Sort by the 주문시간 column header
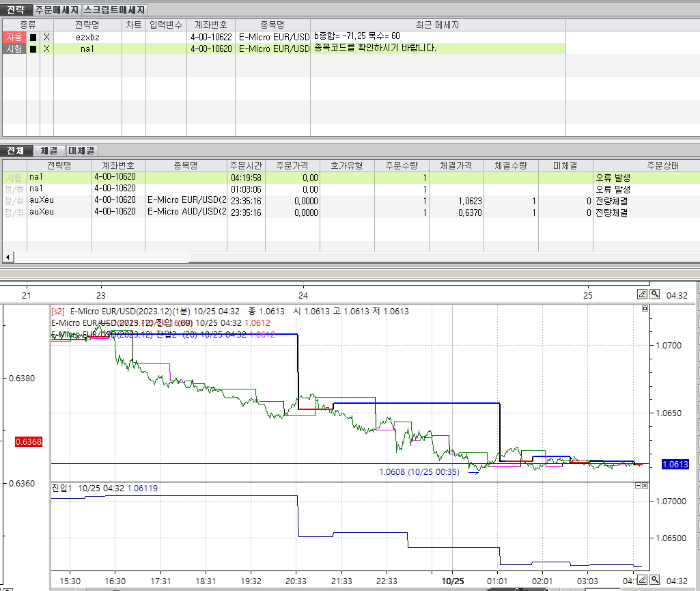This screenshot has height=591, width=700. (x=245, y=165)
